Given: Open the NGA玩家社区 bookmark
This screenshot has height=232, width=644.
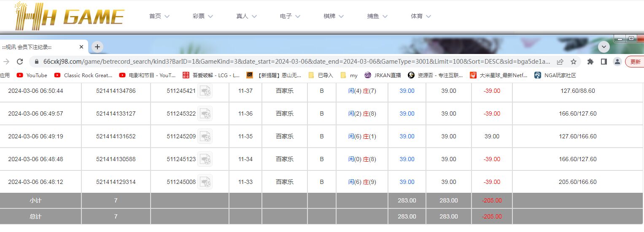Looking at the screenshot, I should [555, 75].
